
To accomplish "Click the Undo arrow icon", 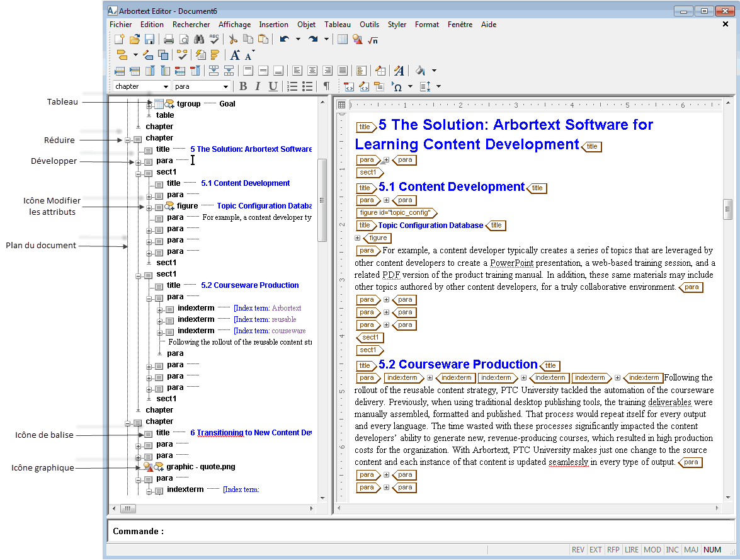I will click(284, 39).
